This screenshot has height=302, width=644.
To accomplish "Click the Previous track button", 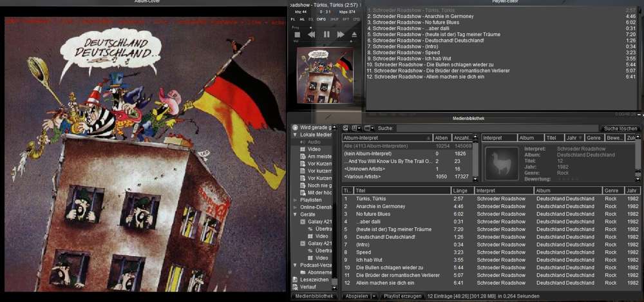I will tap(312, 35).
